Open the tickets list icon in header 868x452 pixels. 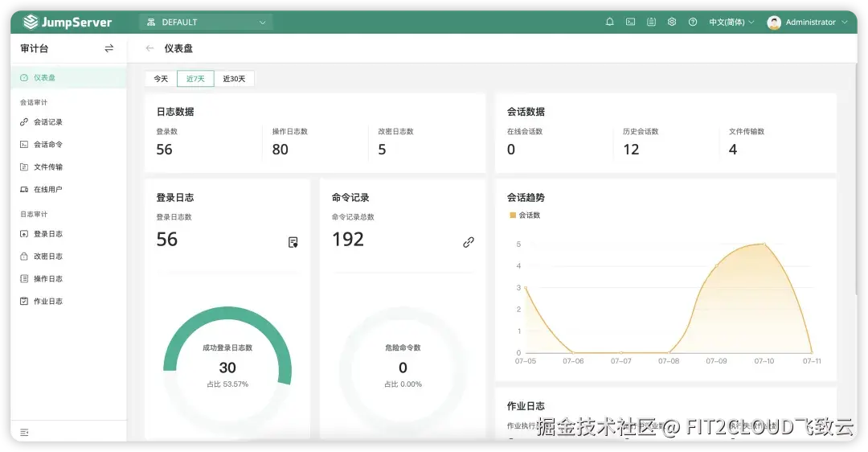[651, 23]
